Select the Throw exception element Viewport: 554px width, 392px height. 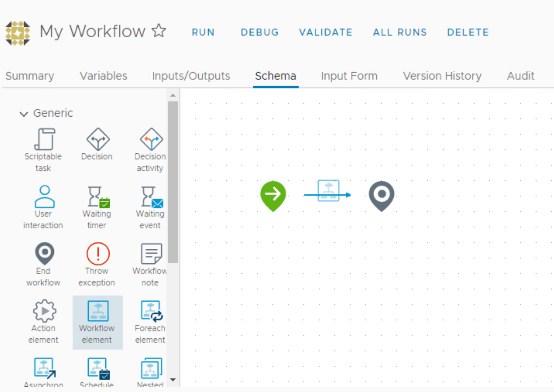pyautogui.click(x=97, y=265)
